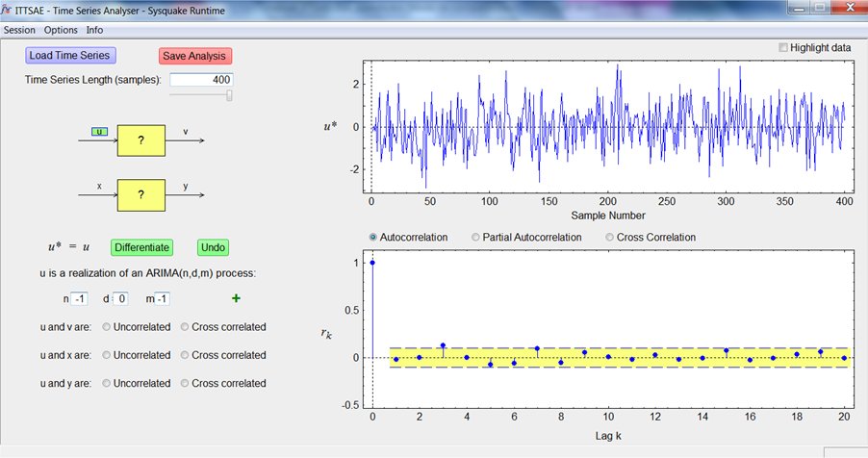Click the yellow u-to-v system block

point(141,140)
